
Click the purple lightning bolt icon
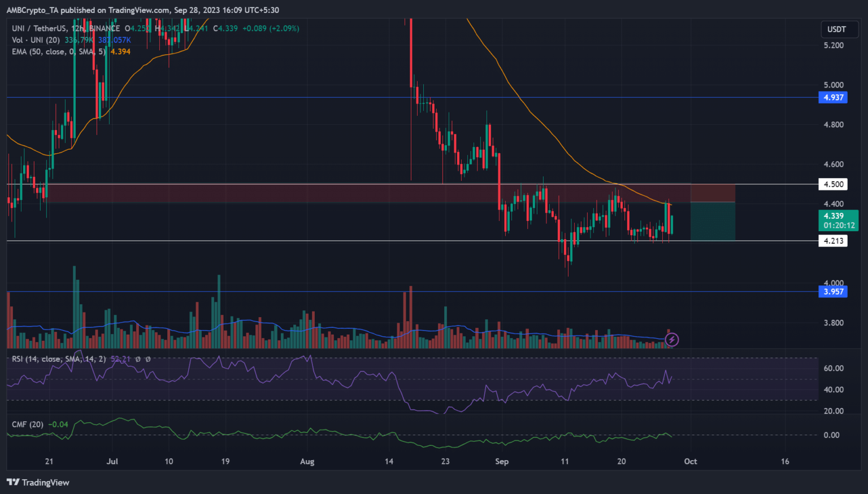click(x=671, y=340)
